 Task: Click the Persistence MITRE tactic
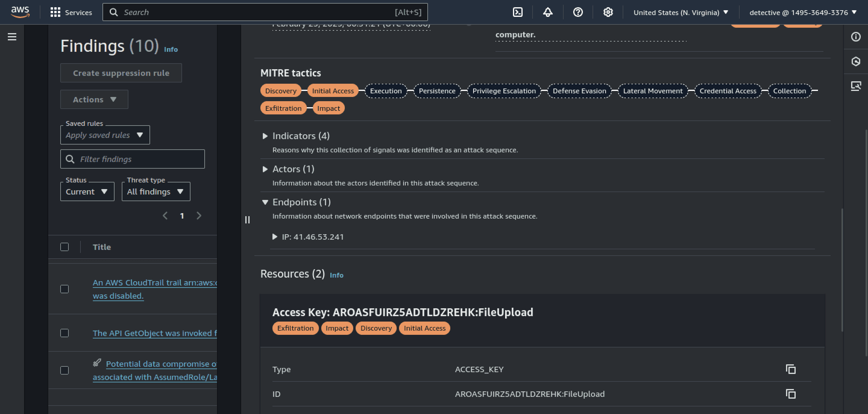click(437, 91)
